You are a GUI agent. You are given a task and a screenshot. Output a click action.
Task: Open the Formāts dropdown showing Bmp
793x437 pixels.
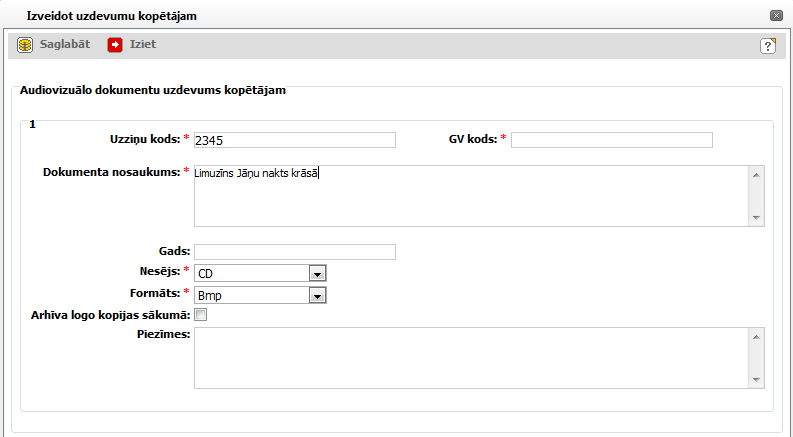pos(317,295)
